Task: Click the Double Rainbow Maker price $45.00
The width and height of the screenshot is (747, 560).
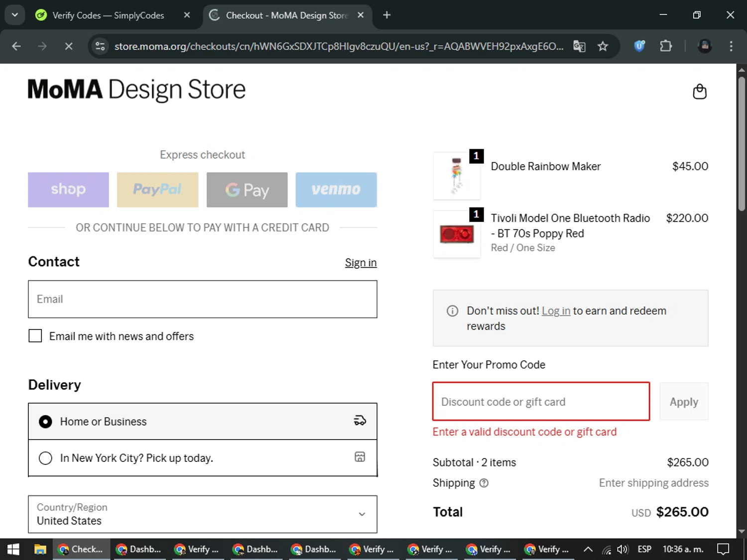Action: point(690,166)
